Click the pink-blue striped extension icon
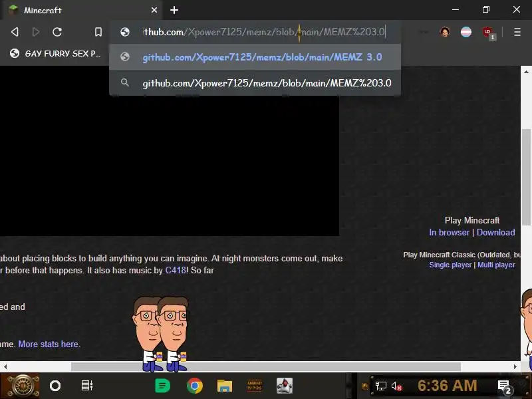The width and height of the screenshot is (532, 399). (x=466, y=32)
